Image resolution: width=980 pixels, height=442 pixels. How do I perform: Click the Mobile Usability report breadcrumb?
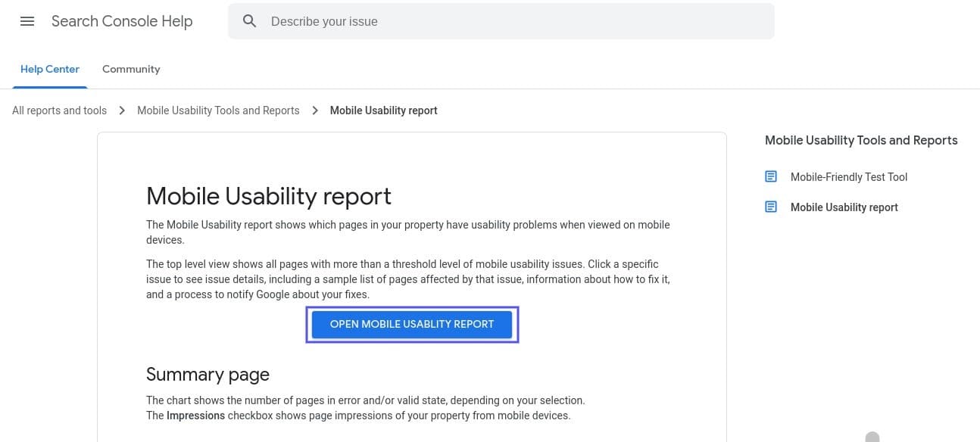coord(383,110)
